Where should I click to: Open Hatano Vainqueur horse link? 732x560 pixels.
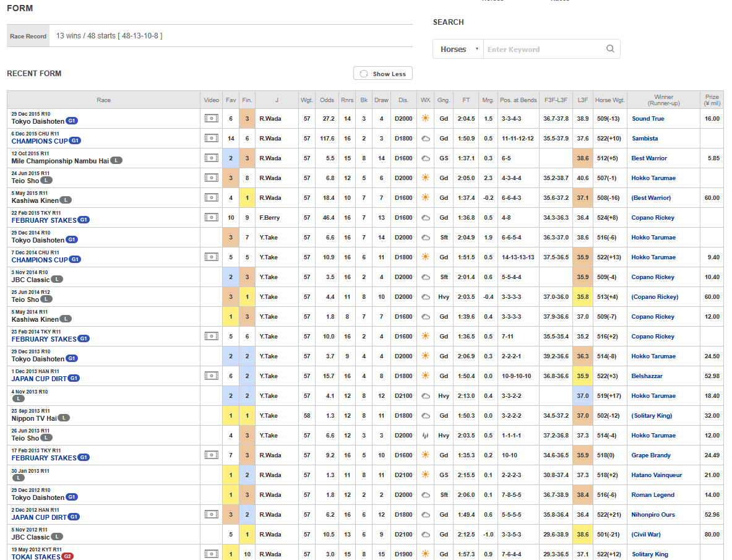(657, 475)
